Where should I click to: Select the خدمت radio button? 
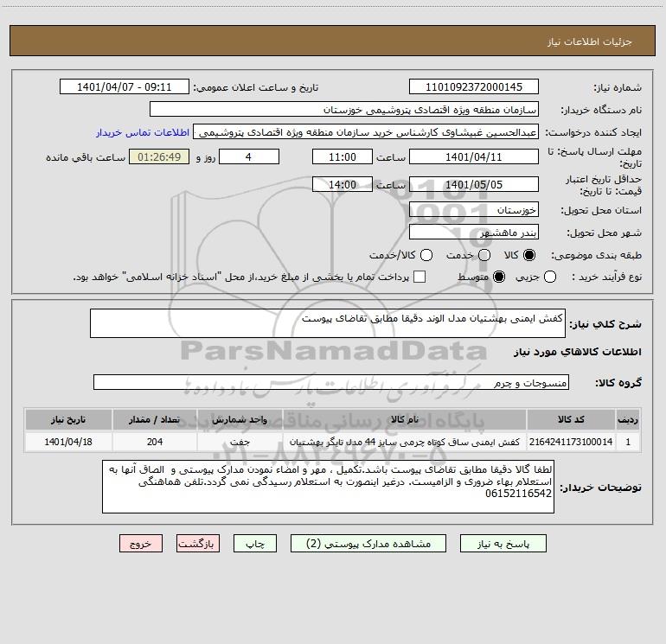tap(484, 255)
